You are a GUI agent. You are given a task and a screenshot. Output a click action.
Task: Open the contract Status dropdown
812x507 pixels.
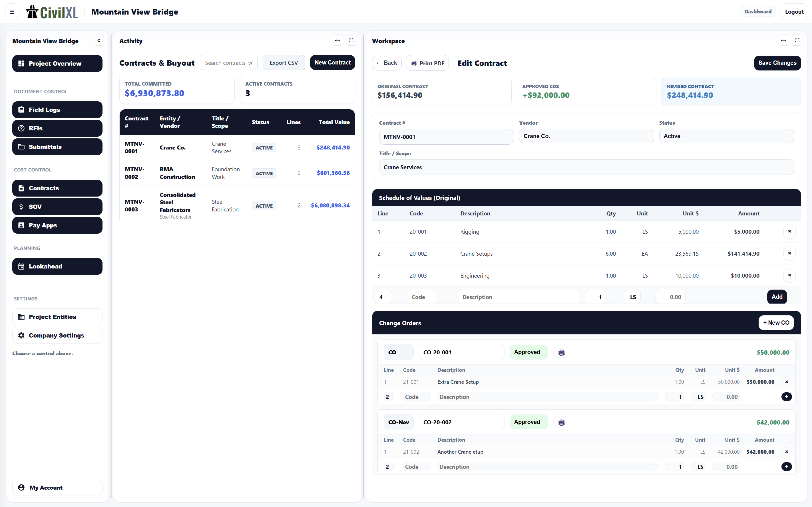[726, 136]
